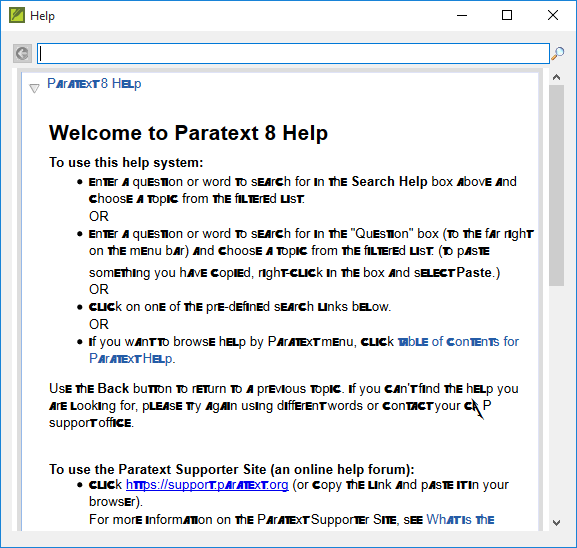Open the 'What is the' Supporter Site link
The image size is (577, 548).
pyautogui.click(x=460, y=520)
